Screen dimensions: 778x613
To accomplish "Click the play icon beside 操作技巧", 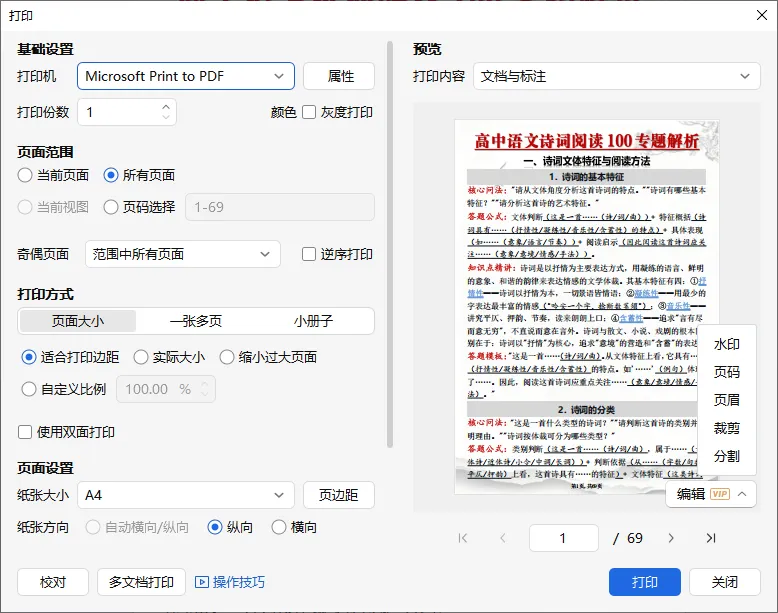I will click(201, 582).
